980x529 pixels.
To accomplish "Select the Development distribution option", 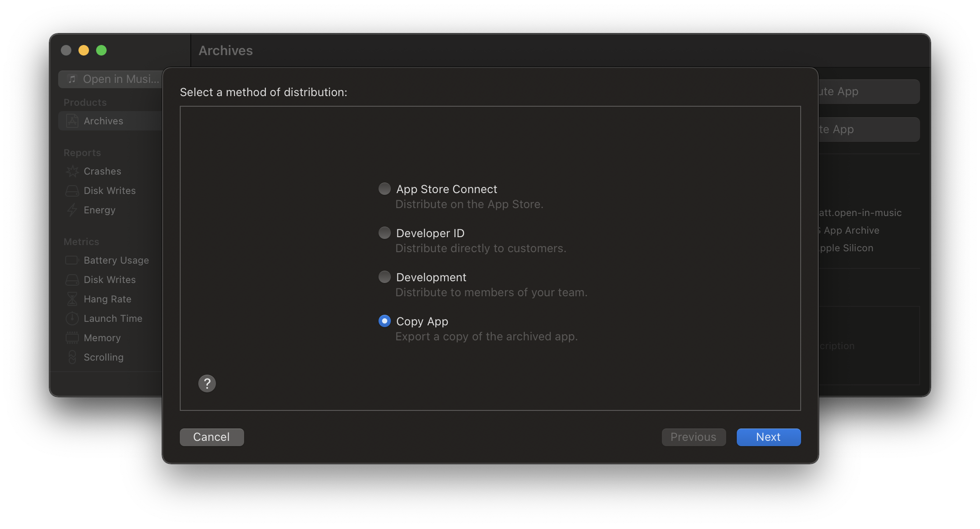I will pos(384,276).
